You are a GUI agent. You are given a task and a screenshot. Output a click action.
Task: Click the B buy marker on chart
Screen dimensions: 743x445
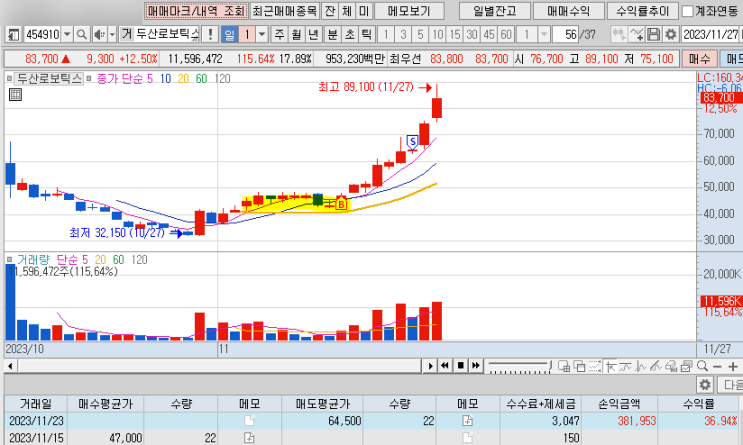coord(341,204)
